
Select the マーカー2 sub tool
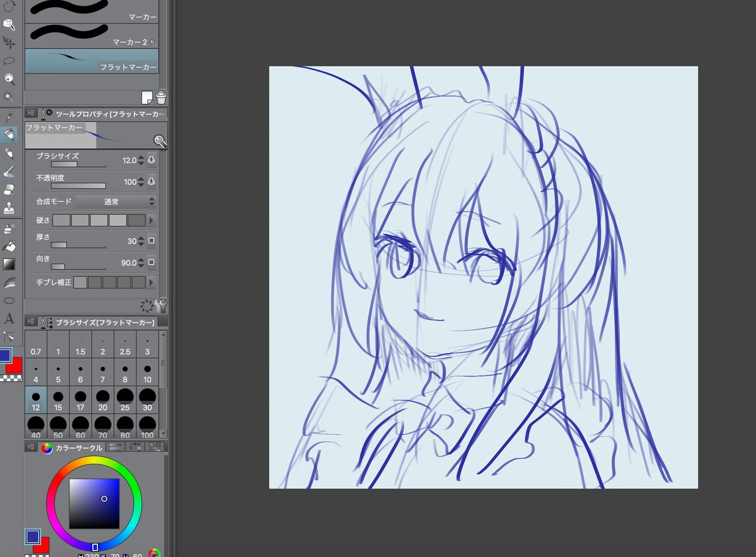tap(92, 36)
